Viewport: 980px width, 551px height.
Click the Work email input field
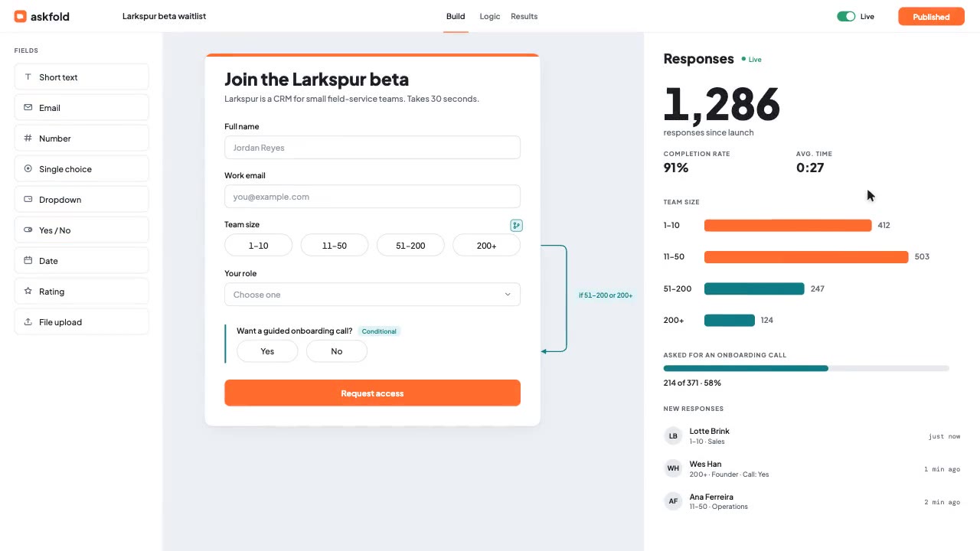pos(372,197)
